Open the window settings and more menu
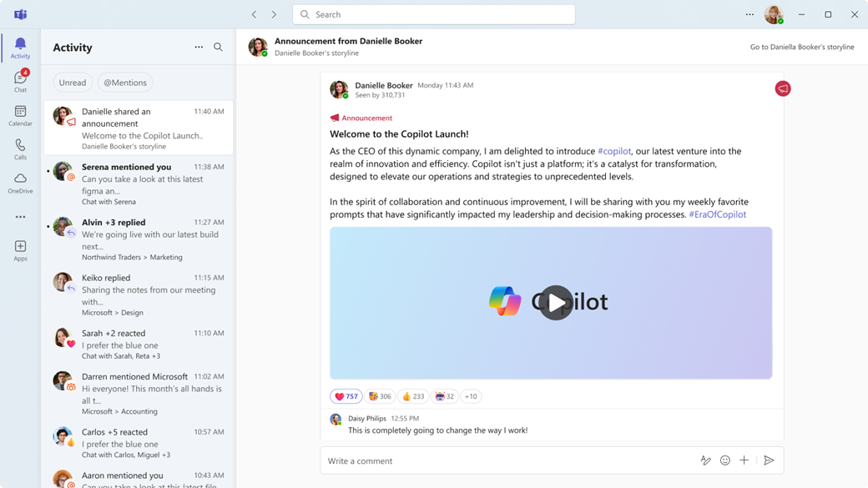This screenshot has height=488, width=868. [x=749, y=14]
